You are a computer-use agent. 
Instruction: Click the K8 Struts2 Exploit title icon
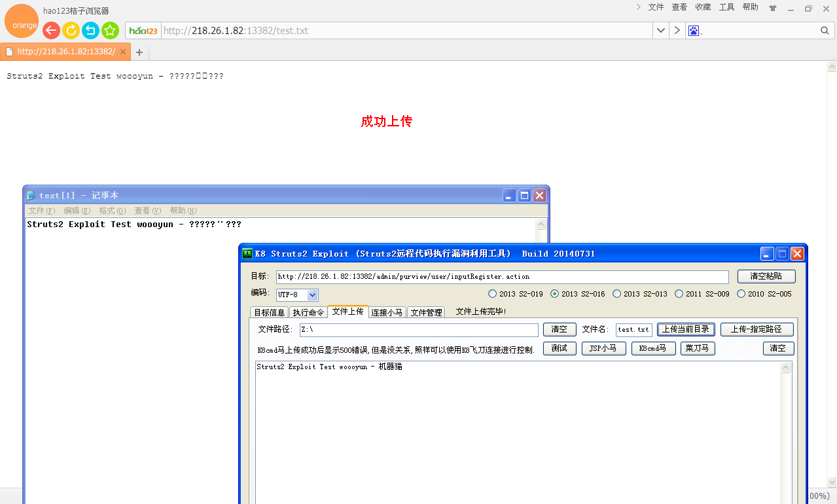point(247,253)
